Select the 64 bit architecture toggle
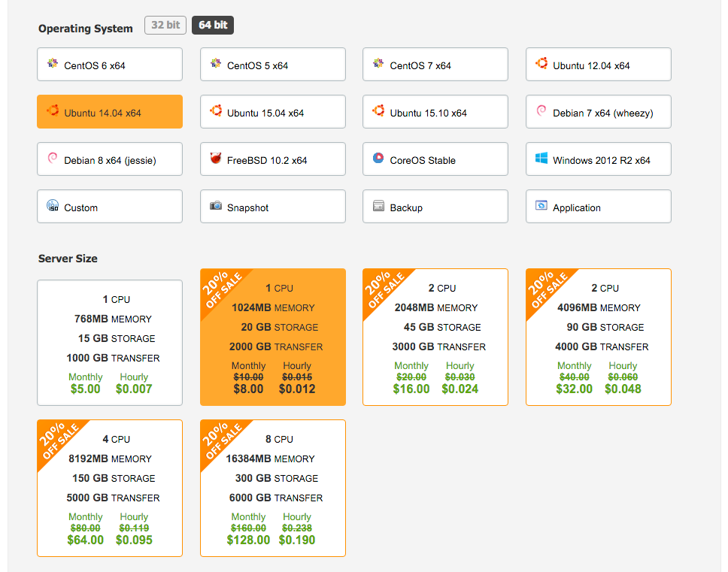The image size is (728, 572). (x=213, y=25)
